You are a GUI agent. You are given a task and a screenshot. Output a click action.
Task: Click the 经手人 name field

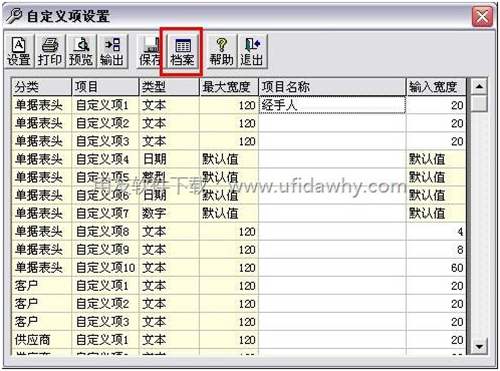[332, 105]
